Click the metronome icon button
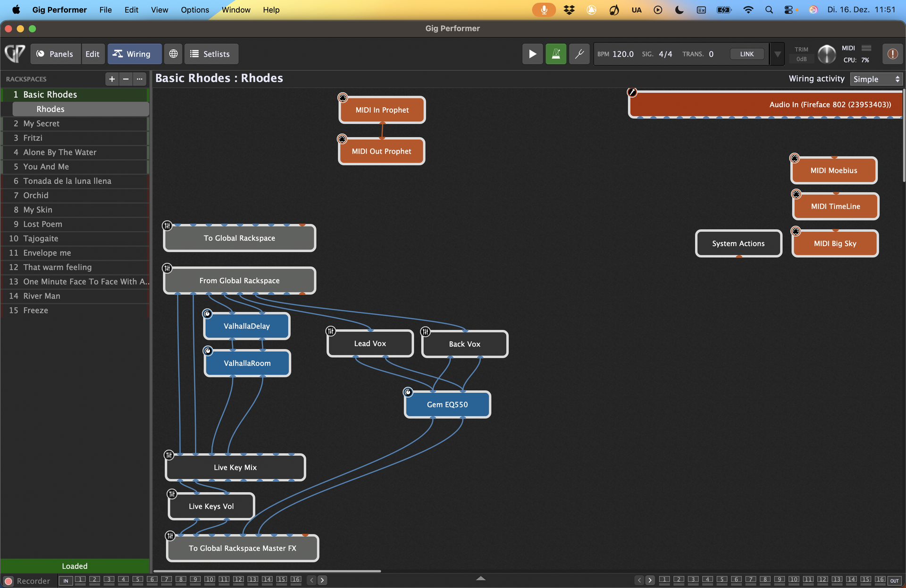 click(556, 54)
